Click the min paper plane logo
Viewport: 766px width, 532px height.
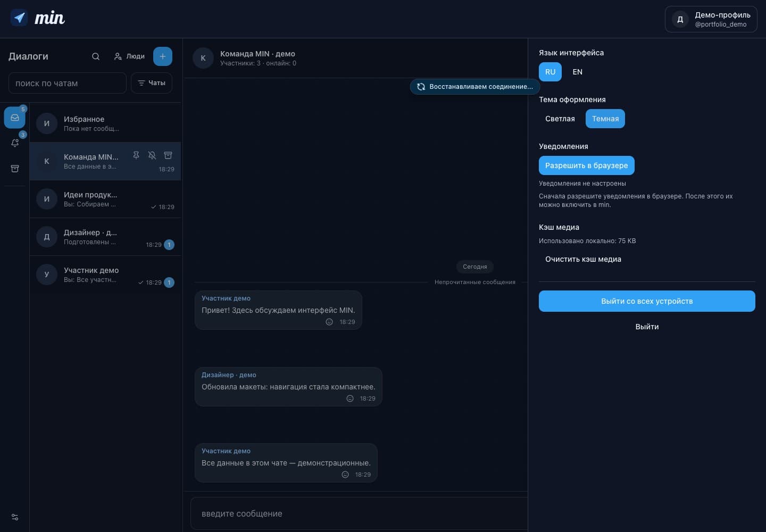[20, 18]
